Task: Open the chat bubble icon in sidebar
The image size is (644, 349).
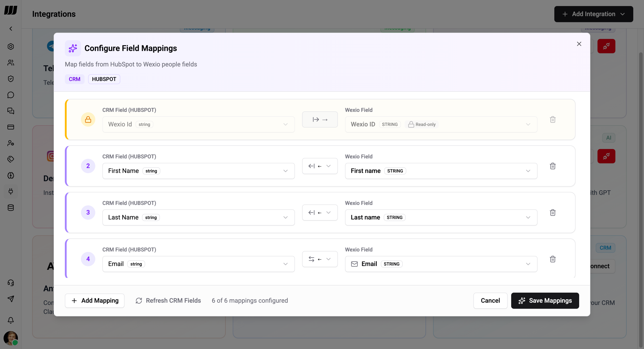Action: click(x=11, y=95)
